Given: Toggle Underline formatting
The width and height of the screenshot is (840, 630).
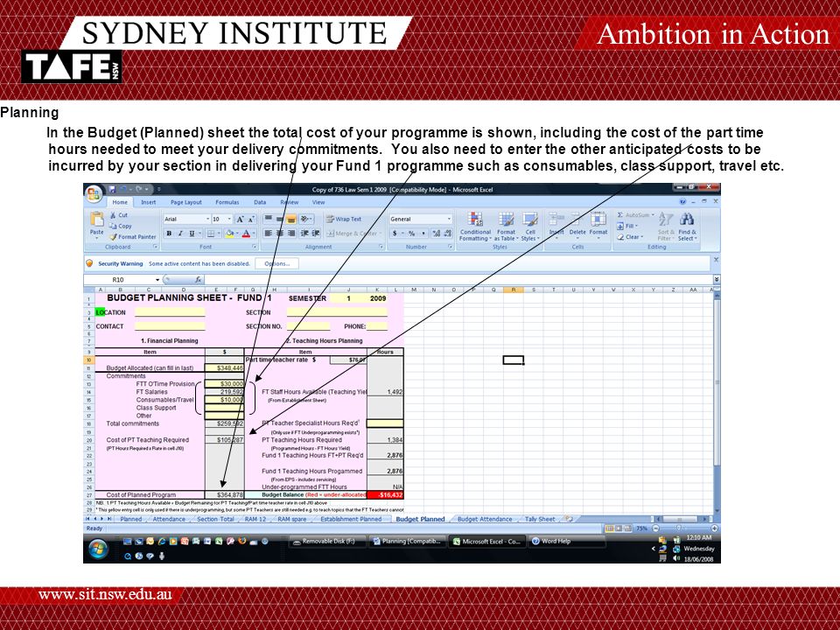Looking at the screenshot, I should (192, 234).
